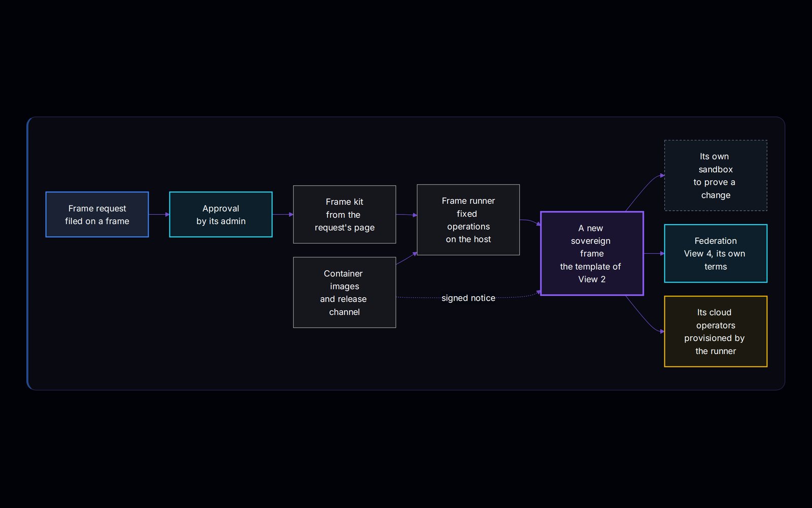Select the "Frame request filed on a frame" node
This screenshot has height=508, width=812.
point(97,214)
